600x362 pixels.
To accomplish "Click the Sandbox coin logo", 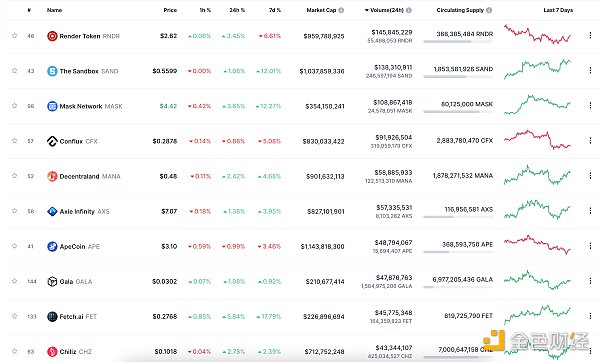I will coord(52,71).
